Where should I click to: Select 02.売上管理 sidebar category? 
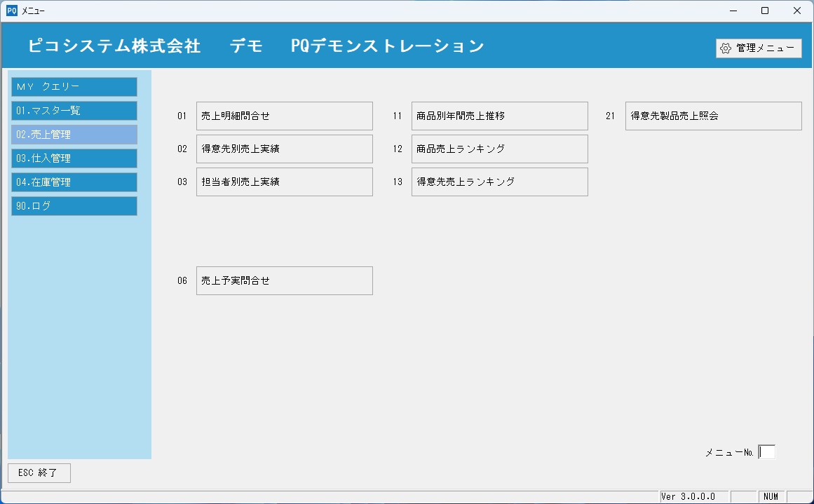click(x=74, y=135)
